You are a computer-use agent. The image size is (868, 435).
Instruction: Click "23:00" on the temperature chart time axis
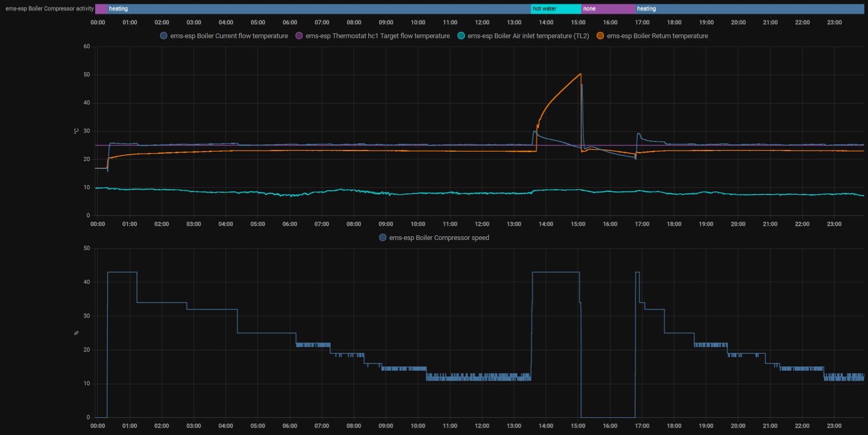pyautogui.click(x=834, y=224)
